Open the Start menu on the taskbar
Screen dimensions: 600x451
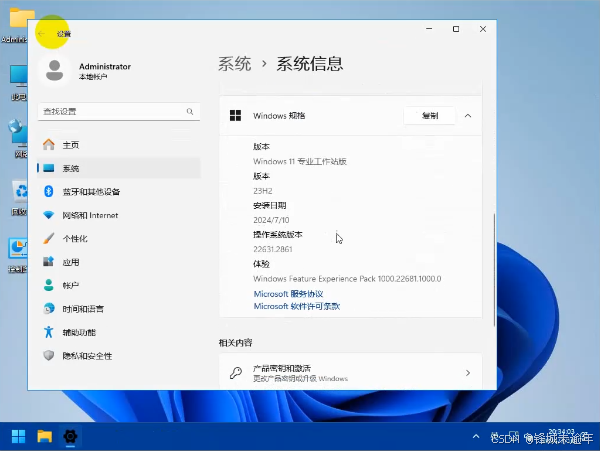pyautogui.click(x=18, y=436)
